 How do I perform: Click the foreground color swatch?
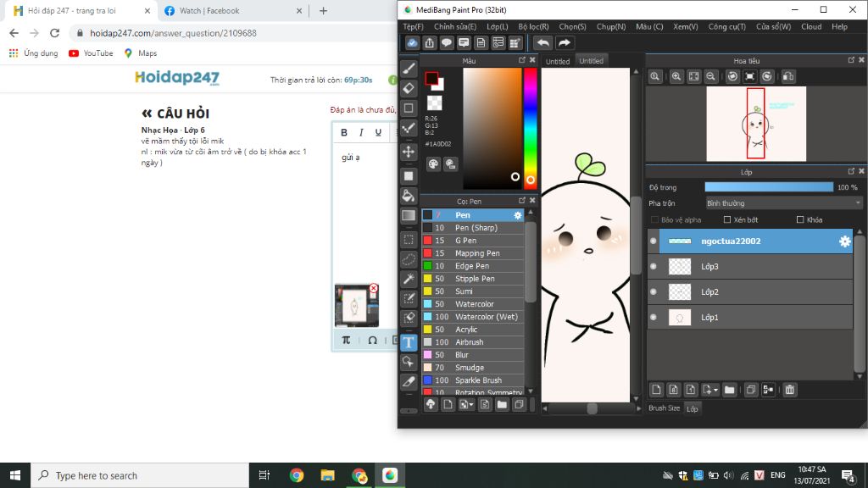431,79
